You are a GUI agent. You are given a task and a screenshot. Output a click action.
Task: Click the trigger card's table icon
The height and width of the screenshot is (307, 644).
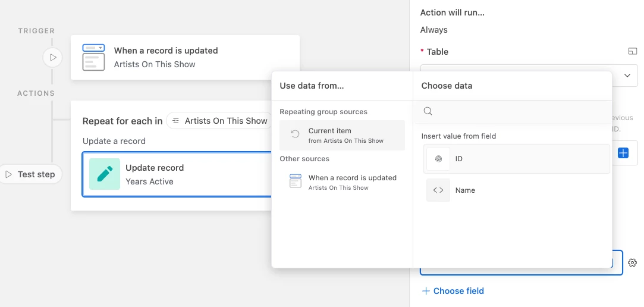93,57
